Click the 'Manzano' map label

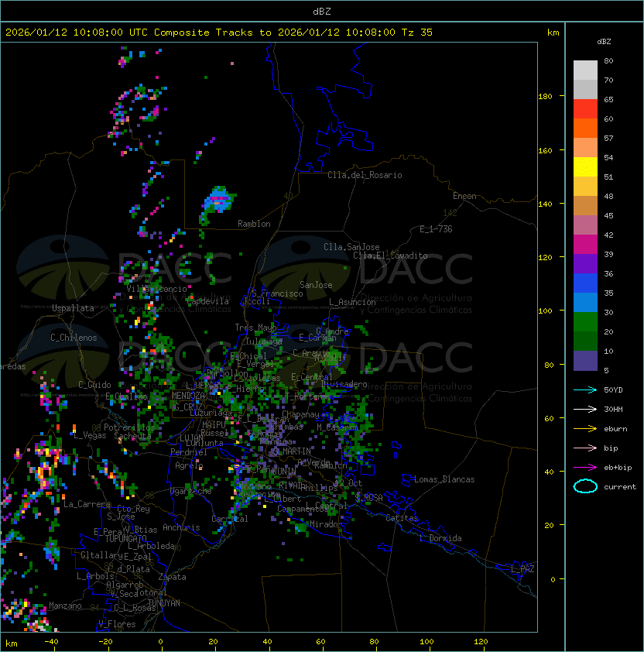tap(65, 606)
